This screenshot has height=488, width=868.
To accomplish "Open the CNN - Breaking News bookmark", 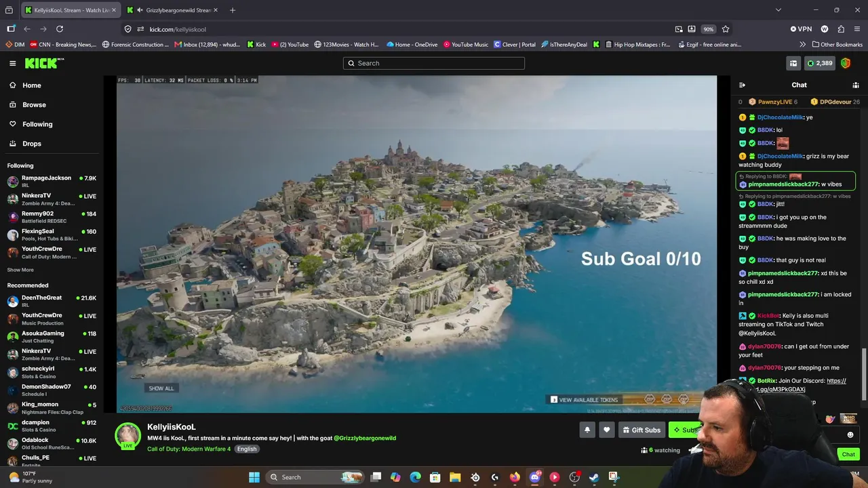I will (x=63, y=45).
